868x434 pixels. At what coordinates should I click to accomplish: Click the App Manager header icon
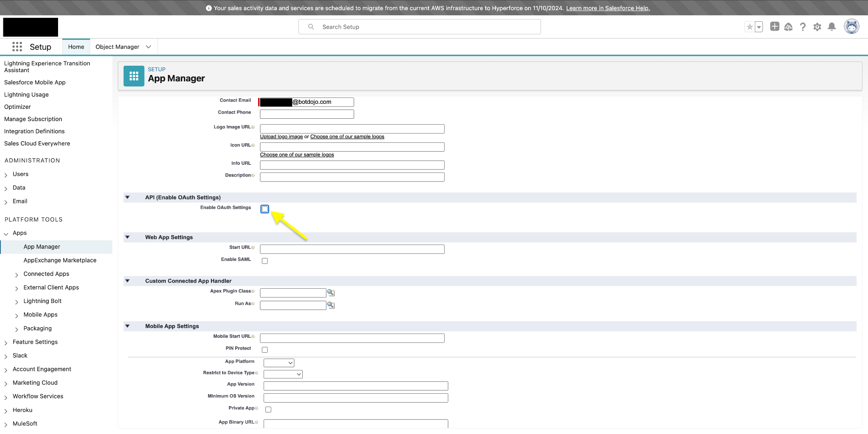[x=134, y=76]
